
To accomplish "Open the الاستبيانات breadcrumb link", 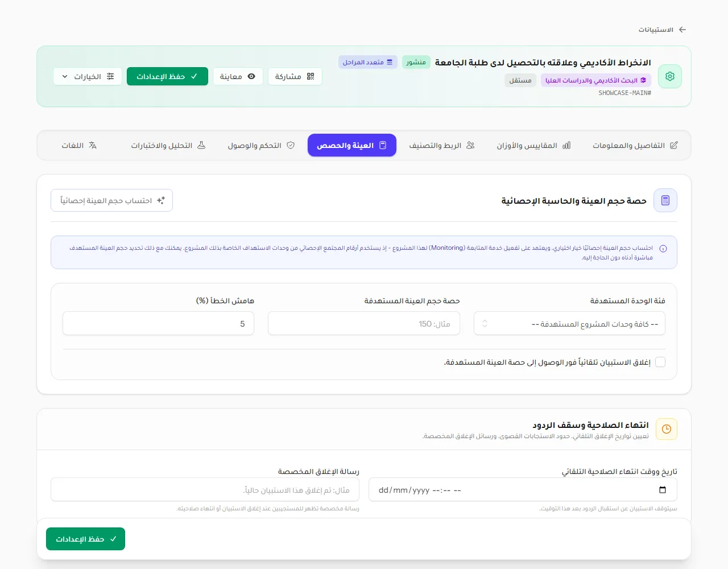I will point(656,30).
